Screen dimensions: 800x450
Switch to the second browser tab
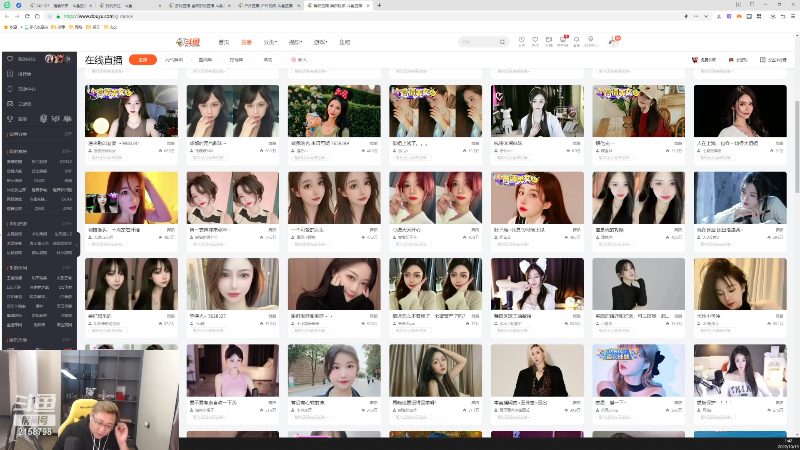tap(129, 5)
